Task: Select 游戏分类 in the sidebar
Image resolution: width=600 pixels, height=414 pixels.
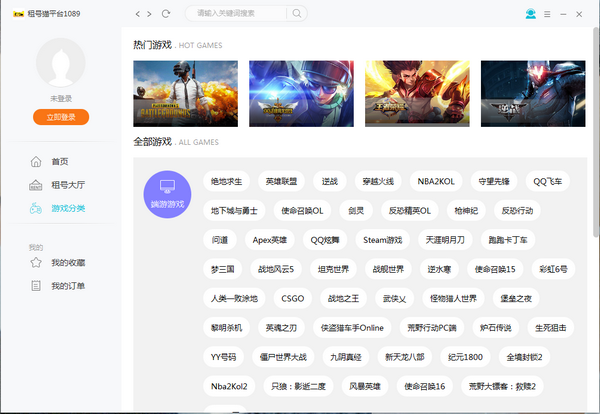Action: pyautogui.click(x=68, y=208)
